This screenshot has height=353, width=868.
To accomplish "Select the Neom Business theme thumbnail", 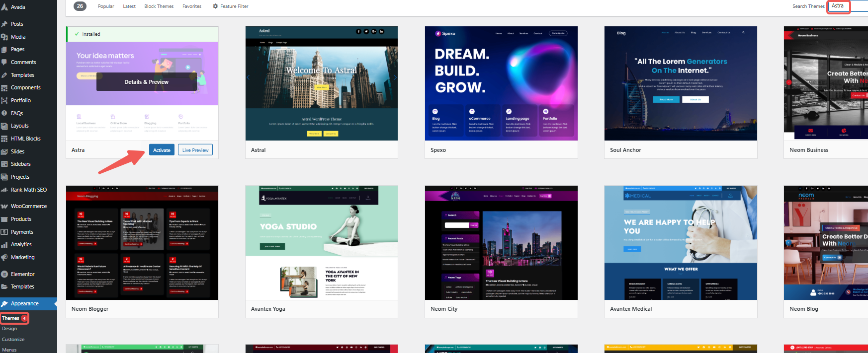I will (x=826, y=83).
